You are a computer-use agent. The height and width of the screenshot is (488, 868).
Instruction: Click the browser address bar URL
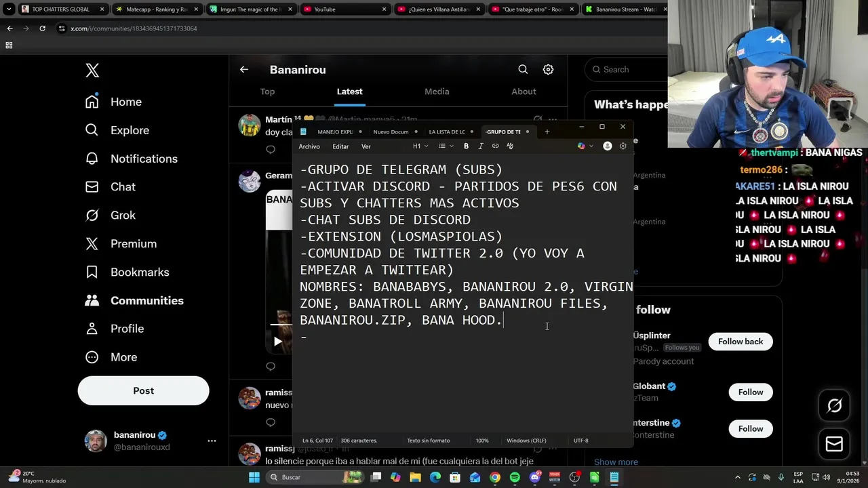pyautogui.click(x=134, y=28)
